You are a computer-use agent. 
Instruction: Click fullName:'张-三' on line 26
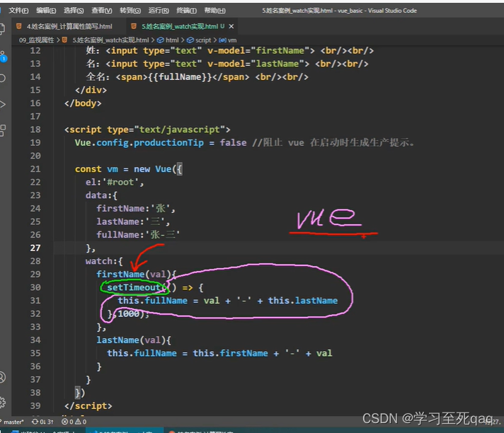click(x=138, y=235)
